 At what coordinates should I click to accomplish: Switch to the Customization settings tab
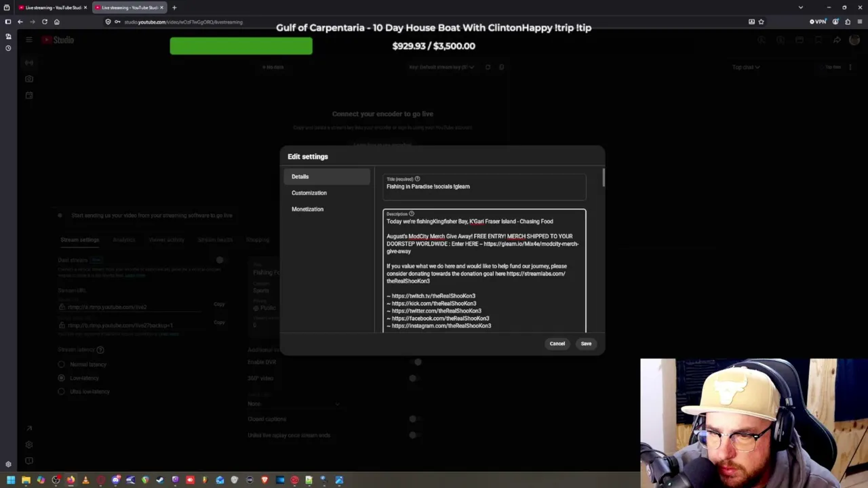click(327, 193)
